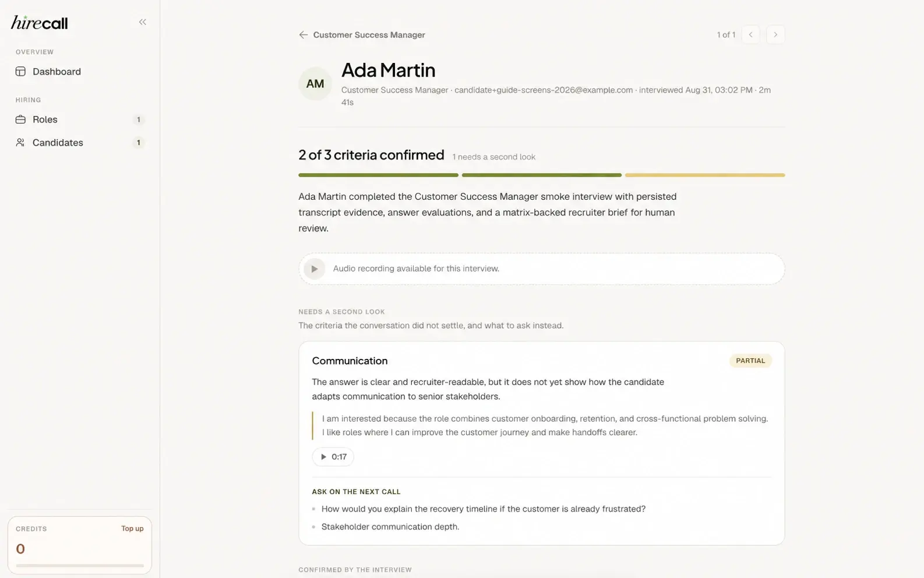Viewport: 924px width, 578px height.
Task: Go to the previous candidate chevron
Action: tap(750, 34)
